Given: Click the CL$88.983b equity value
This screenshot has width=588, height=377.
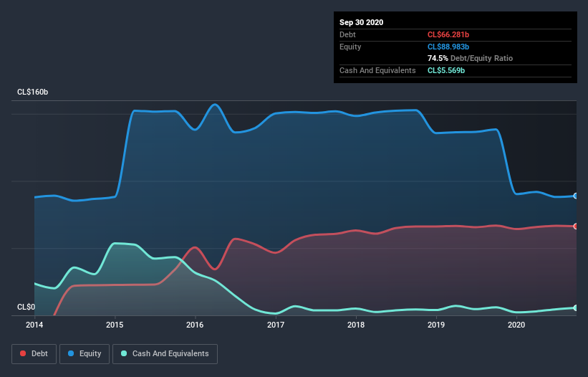Looking at the screenshot, I should pos(448,47).
